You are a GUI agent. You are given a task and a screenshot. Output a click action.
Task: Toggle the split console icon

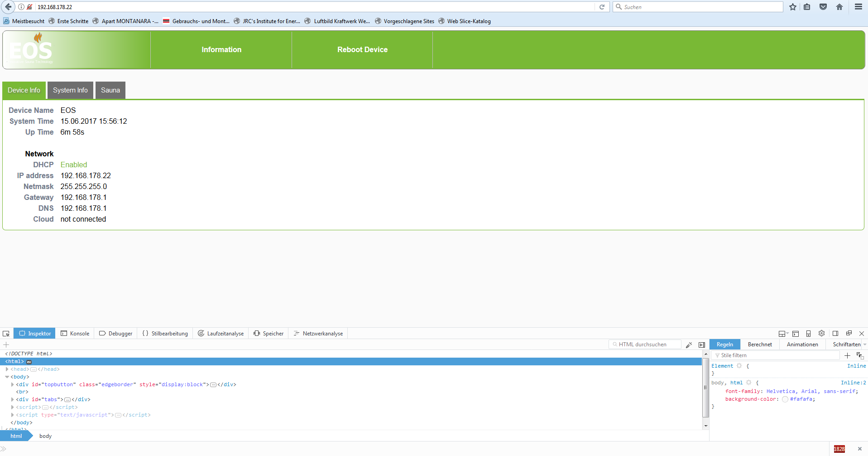click(796, 334)
